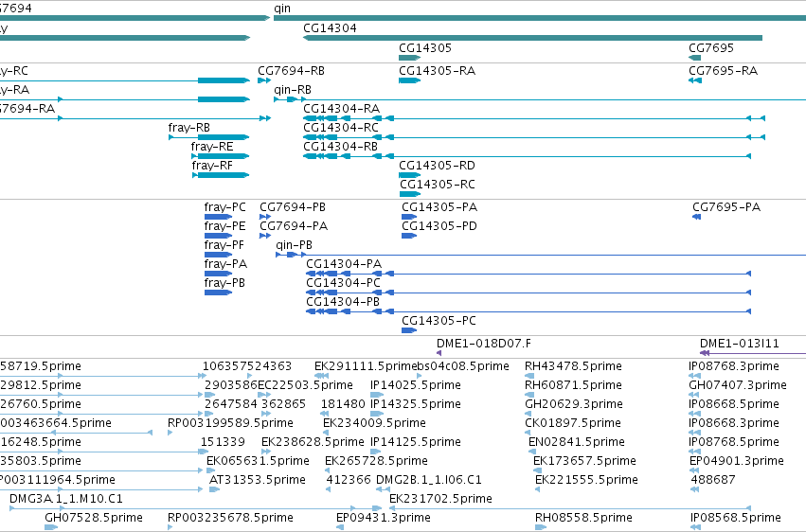Select the EN02841.5prime EST
This screenshot has width=806, height=532.
click(532, 452)
